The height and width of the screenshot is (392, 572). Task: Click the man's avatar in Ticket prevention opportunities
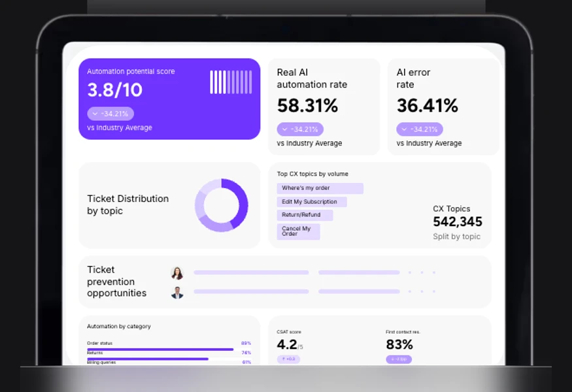tap(177, 293)
